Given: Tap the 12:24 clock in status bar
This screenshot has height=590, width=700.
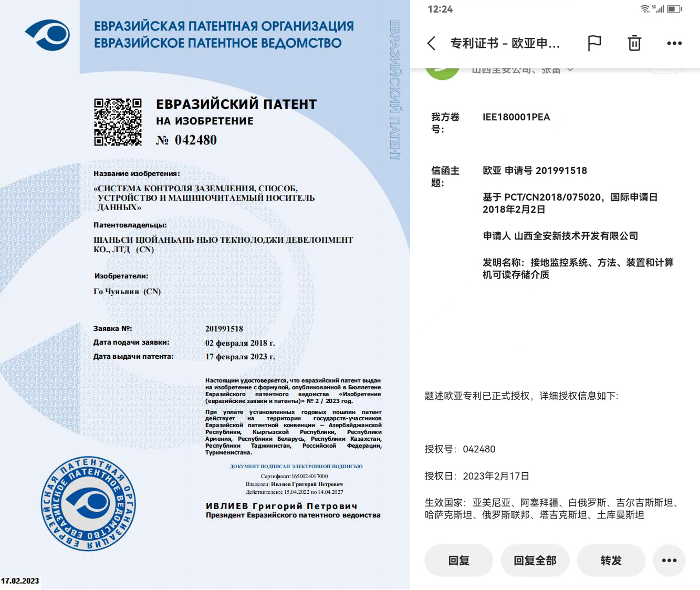Looking at the screenshot, I should pos(440,9).
